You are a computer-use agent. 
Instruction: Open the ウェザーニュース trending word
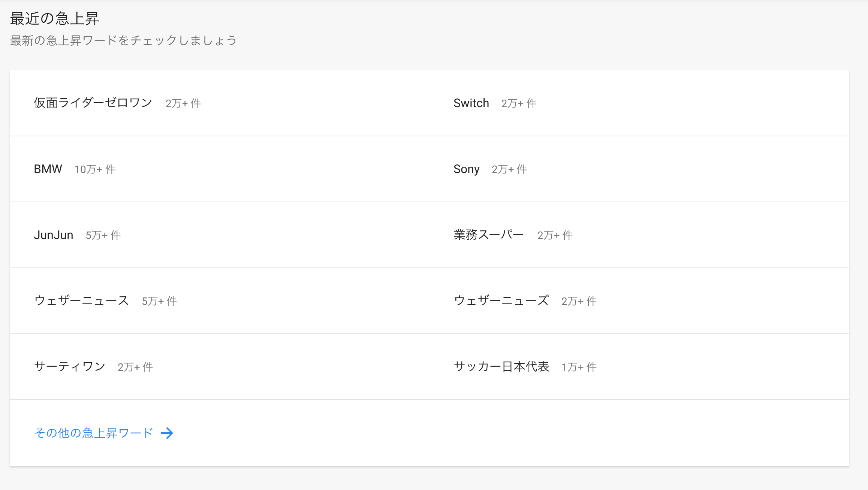pos(81,301)
